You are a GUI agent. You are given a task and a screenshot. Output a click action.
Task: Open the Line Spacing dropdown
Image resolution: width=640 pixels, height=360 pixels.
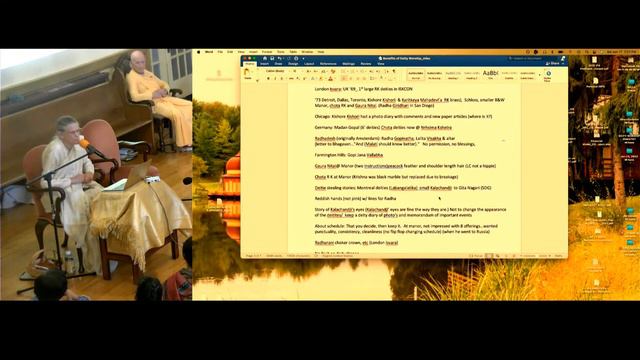click(x=372, y=78)
